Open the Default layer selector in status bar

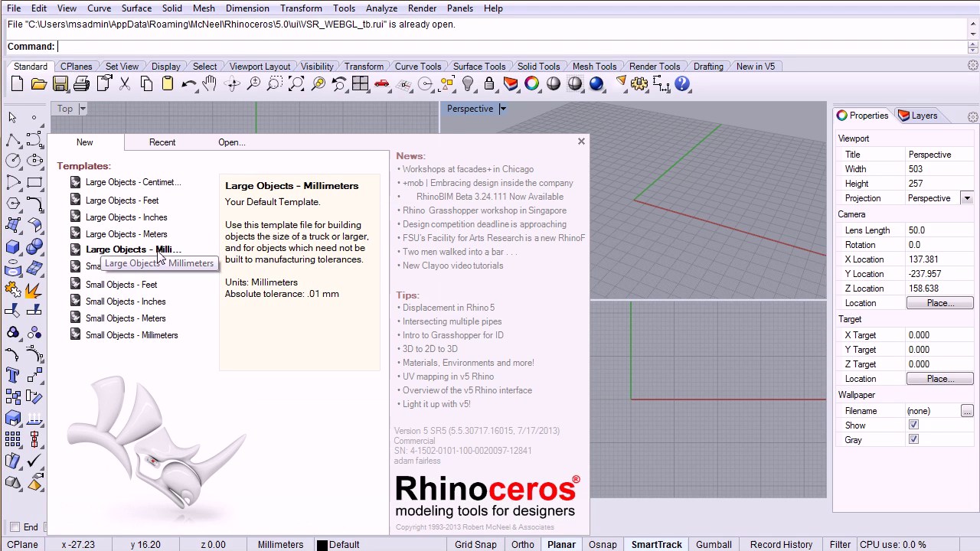coord(345,545)
